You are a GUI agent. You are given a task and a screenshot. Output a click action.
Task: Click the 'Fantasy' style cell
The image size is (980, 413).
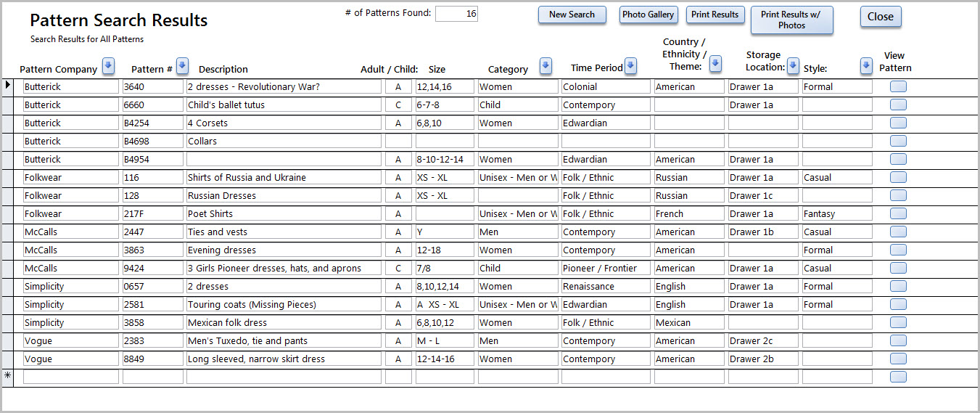837,214
